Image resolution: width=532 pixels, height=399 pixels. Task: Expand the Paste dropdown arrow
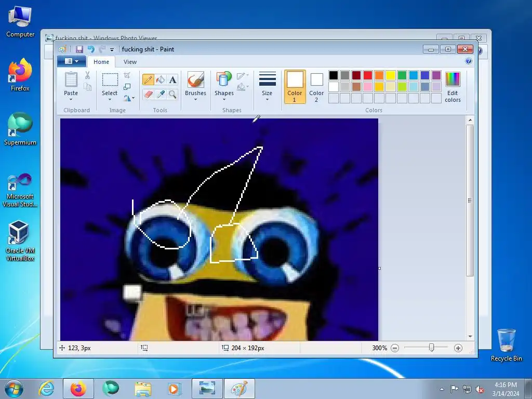tap(71, 99)
